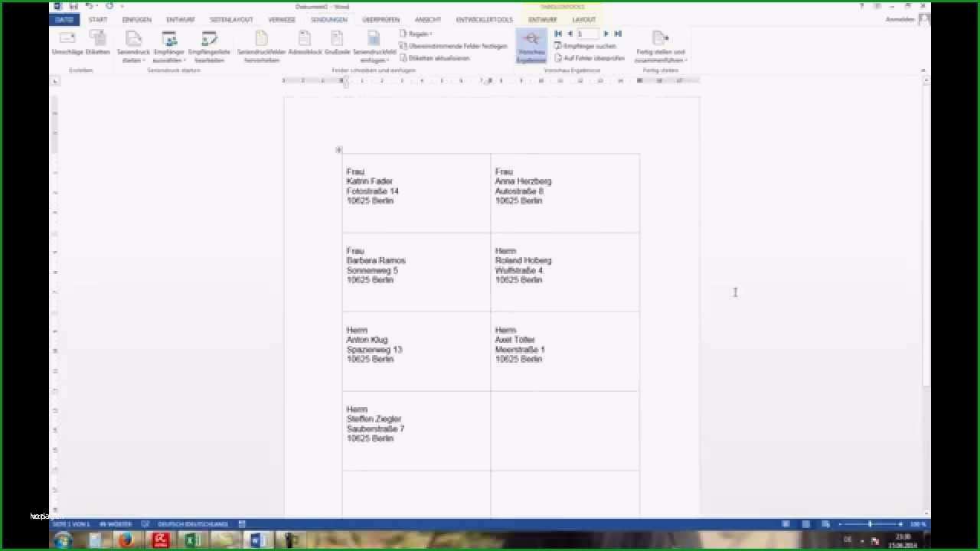Switch to the table tools LAYOUT tab
Image resolution: width=980 pixels, height=551 pixels.
(584, 19)
